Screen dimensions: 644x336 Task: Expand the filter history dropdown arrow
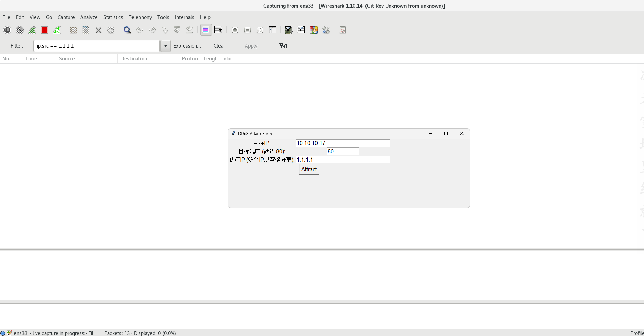[166, 46]
